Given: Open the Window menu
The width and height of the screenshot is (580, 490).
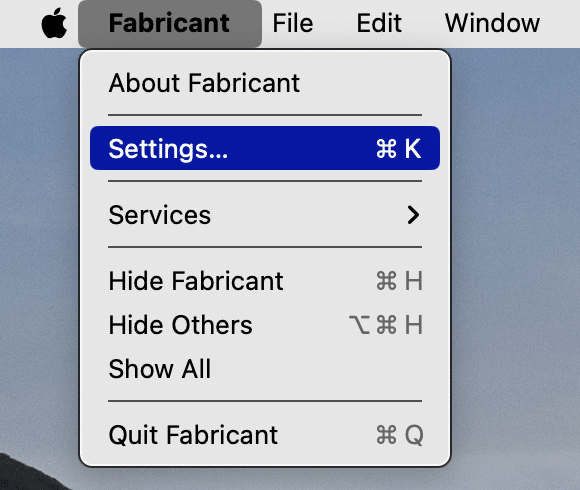Looking at the screenshot, I should pyautogui.click(x=492, y=23).
